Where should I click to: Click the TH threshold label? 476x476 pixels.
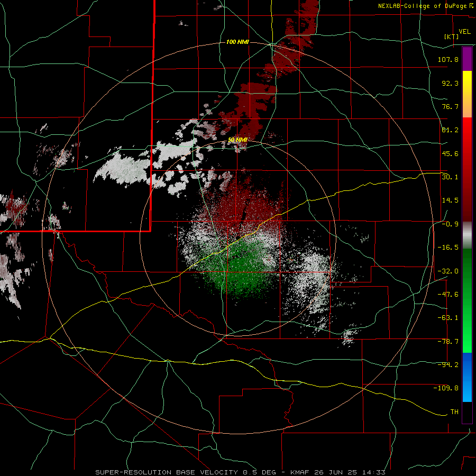coord(454,412)
